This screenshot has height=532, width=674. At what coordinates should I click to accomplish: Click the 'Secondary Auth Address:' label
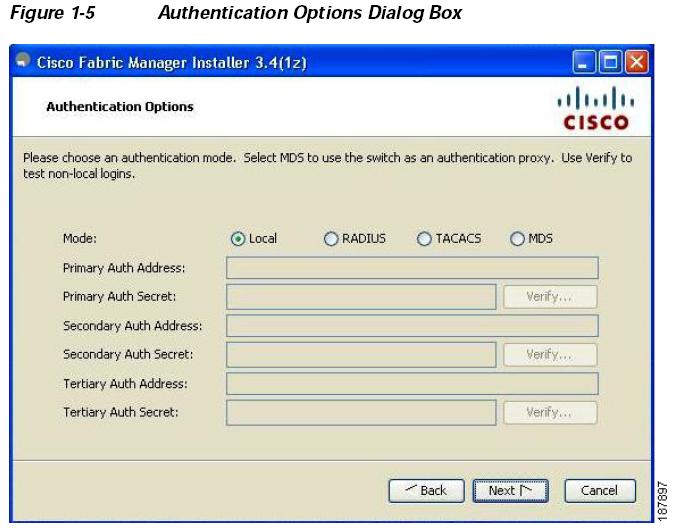point(132,326)
